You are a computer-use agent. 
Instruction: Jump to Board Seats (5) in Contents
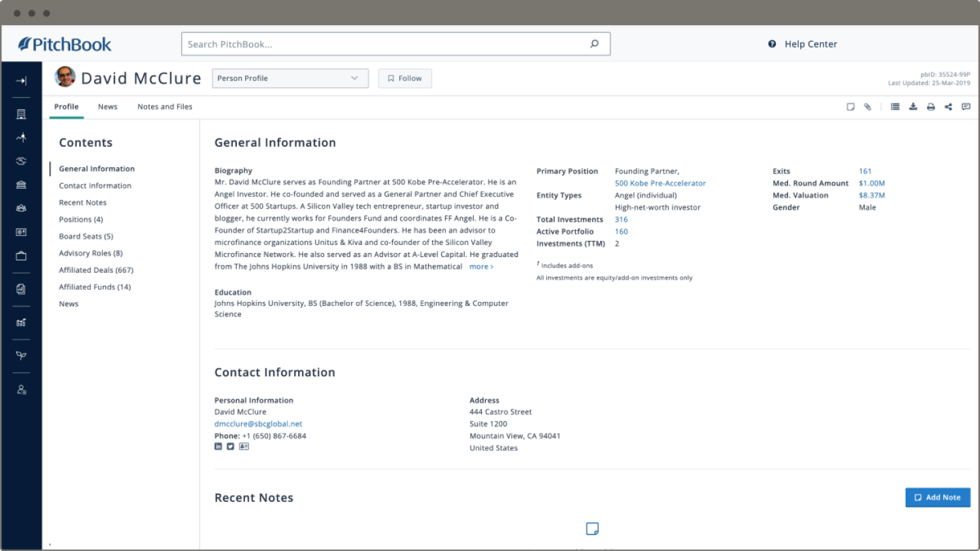pyautogui.click(x=86, y=237)
